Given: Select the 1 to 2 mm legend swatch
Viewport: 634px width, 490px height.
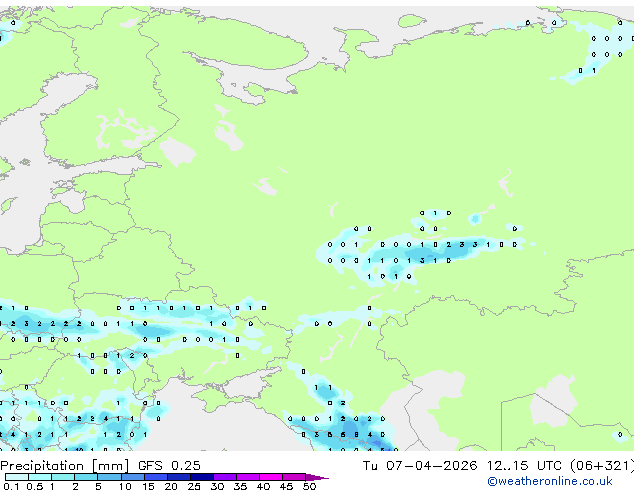Looking at the screenshot, I should [x=63, y=477].
